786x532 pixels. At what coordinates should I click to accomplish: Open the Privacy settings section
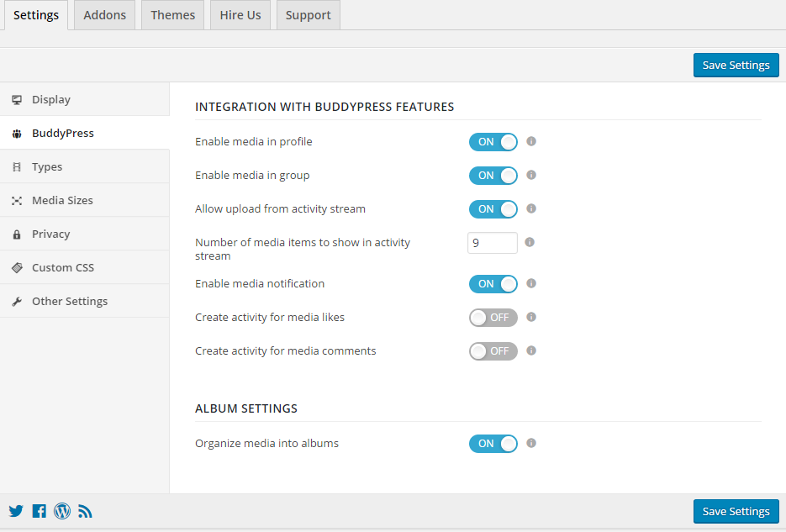85,234
